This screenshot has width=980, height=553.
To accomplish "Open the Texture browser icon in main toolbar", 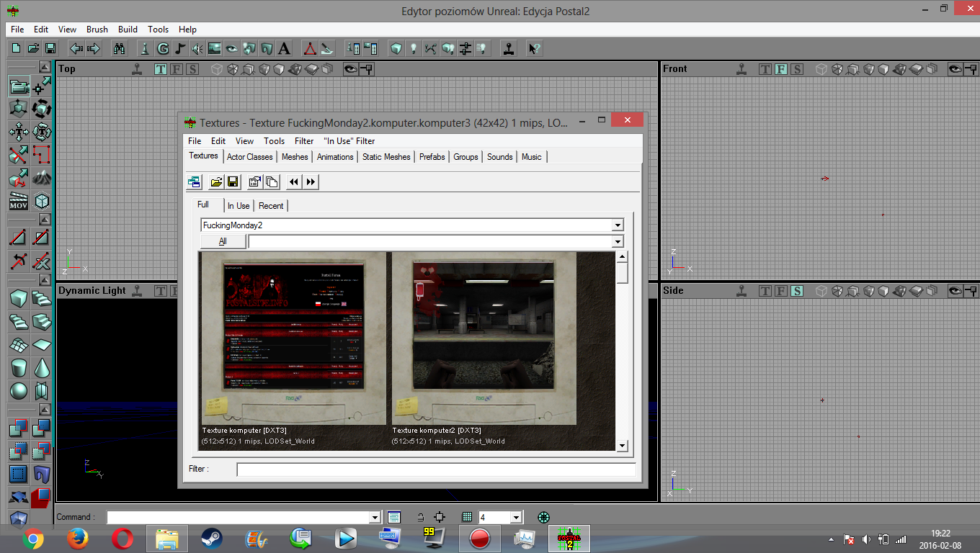I will [214, 48].
